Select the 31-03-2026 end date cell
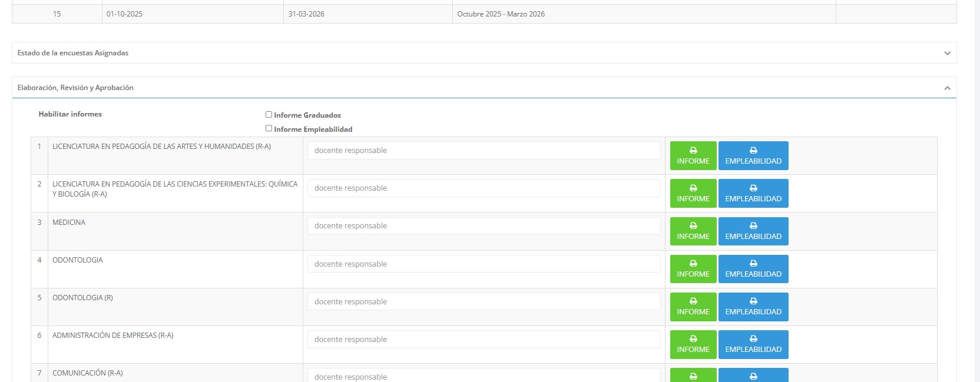 [x=368, y=14]
